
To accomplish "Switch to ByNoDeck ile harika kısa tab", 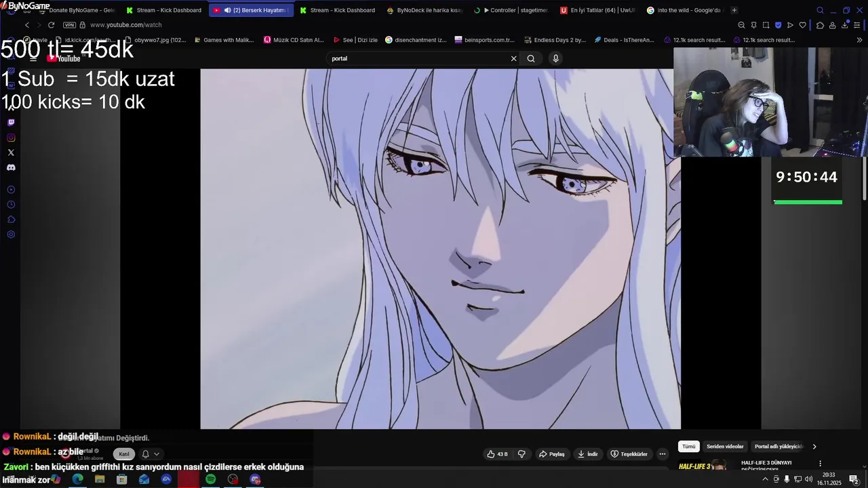I will tap(425, 10).
